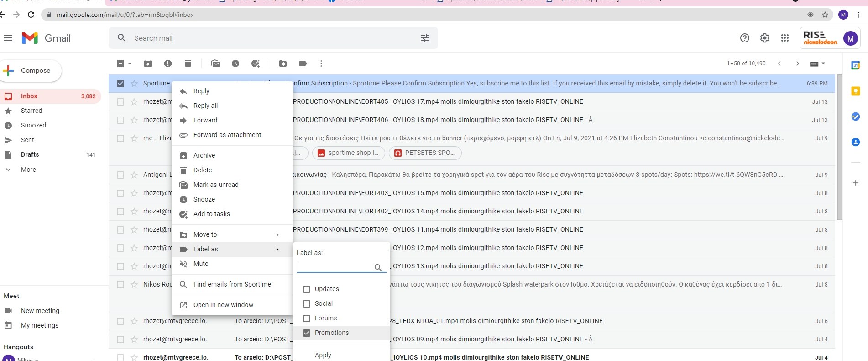The width and height of the screenshot is (868, 361).
Task: Uncheck the Promotions label checkbox
Action: pos(307,333)
